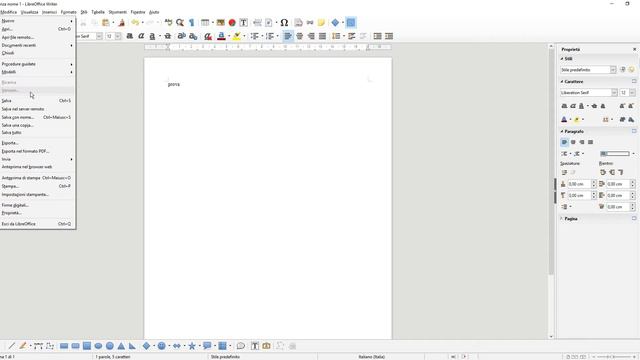Choose Stampa from the file menu

pos(37,186)
